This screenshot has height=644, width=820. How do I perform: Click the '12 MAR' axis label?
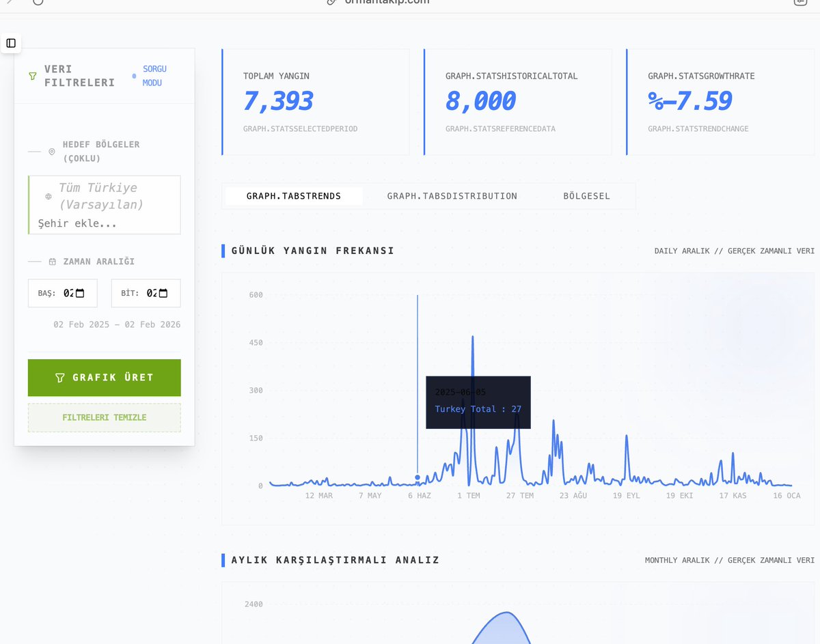click(x=319, y=496)
